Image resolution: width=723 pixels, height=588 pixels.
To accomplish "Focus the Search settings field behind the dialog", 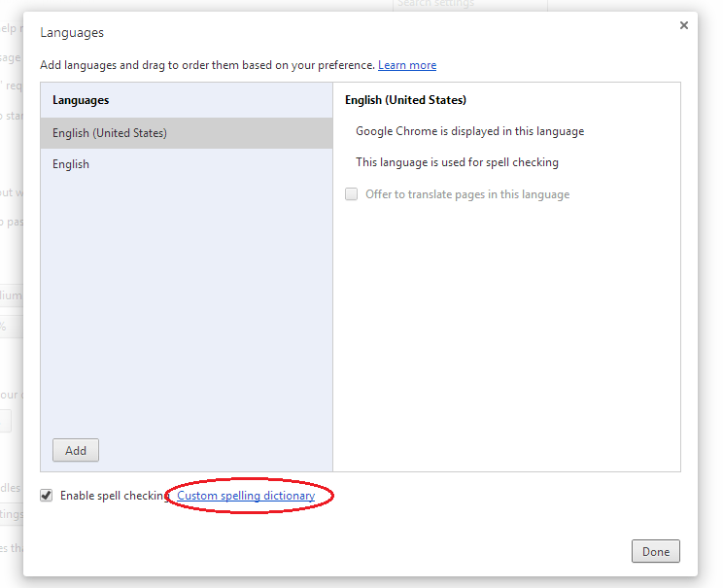I will coord(470,5).
